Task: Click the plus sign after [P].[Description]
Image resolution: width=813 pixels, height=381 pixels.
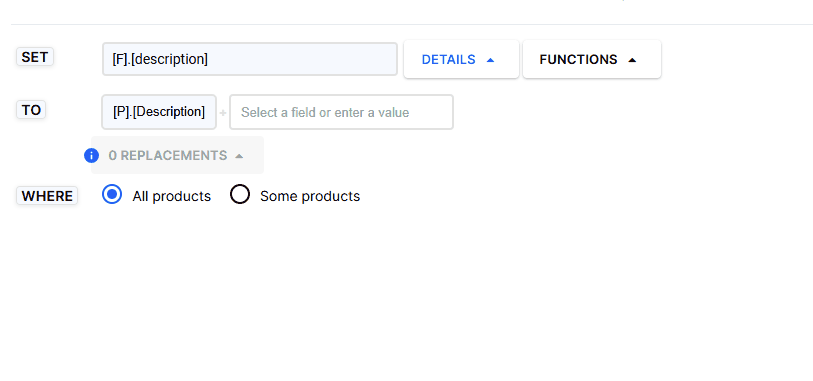Action: (x=223, y=112)
